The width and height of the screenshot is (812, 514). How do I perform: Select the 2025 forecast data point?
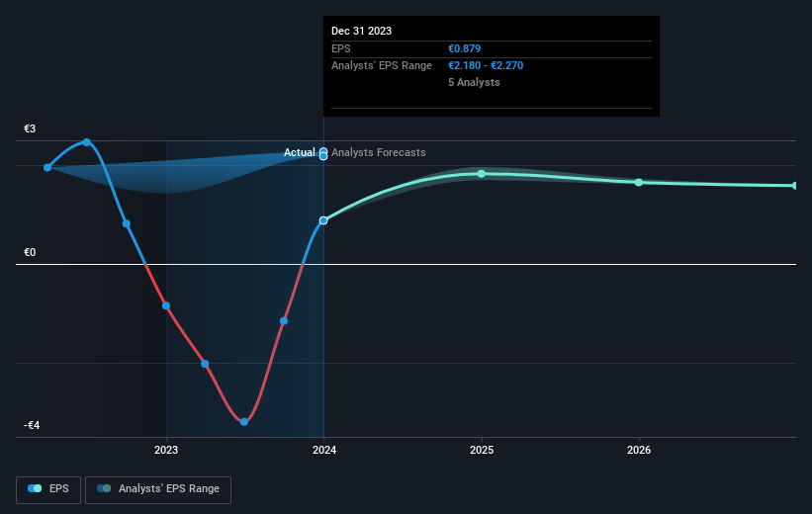coord(482,174)
